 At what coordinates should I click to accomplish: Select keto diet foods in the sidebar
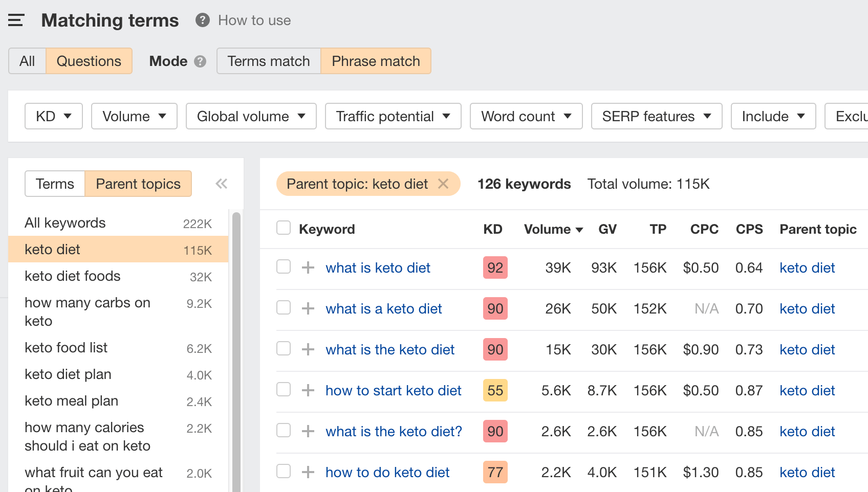coord(72,276)
